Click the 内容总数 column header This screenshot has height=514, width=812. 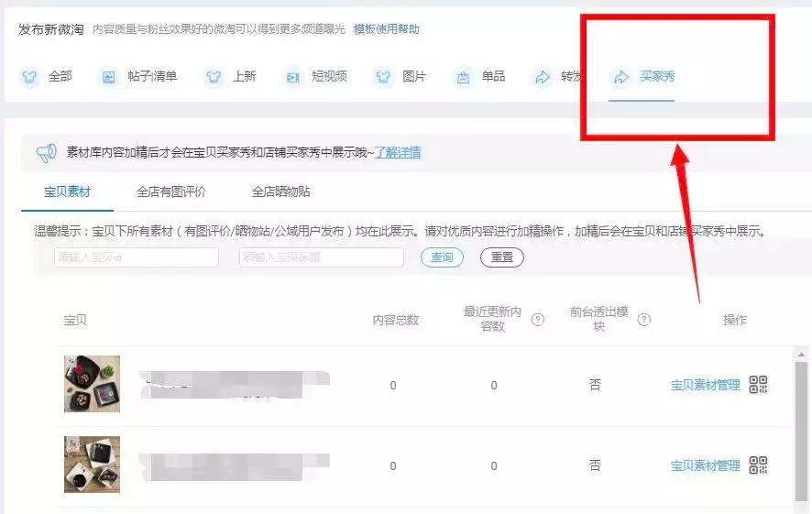396,320
